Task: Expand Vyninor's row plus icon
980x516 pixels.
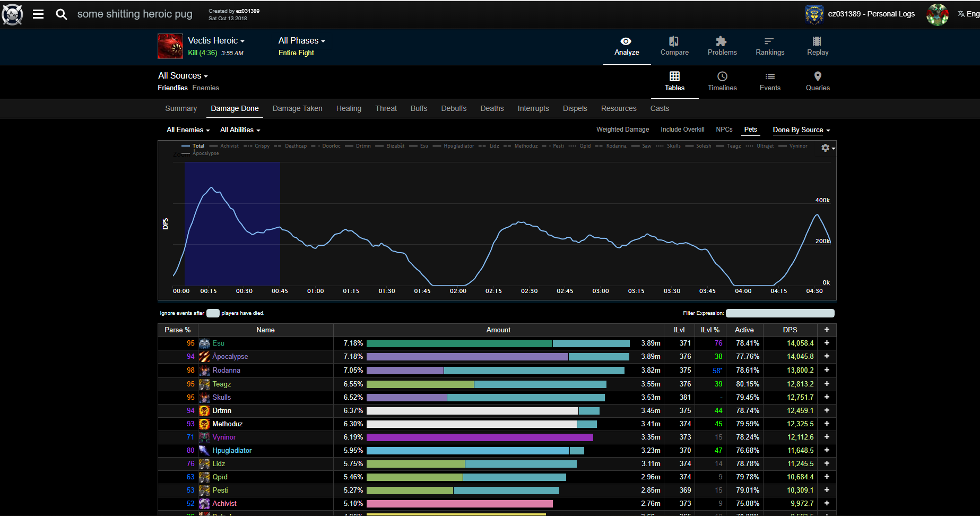Action: (827, 437)
